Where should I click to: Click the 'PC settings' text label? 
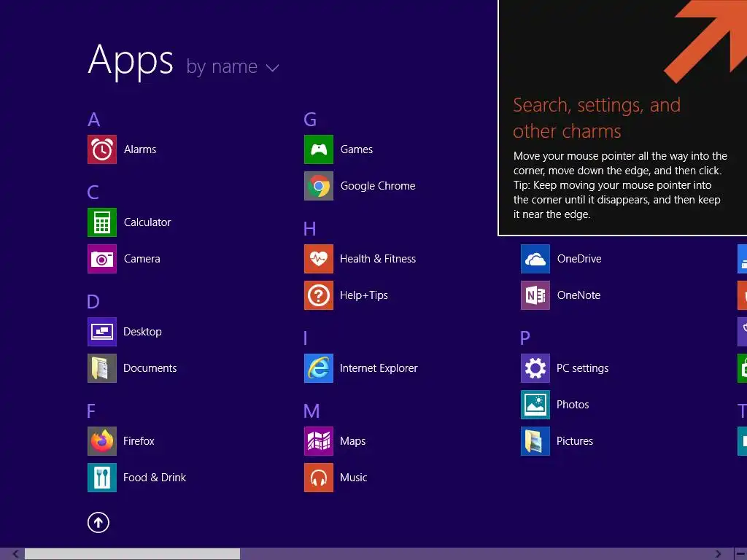583,368
